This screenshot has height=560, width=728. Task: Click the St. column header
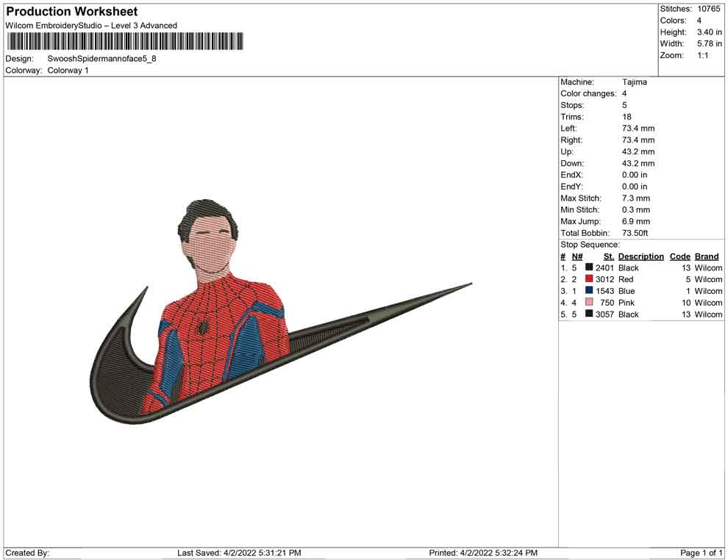[609, 256]
